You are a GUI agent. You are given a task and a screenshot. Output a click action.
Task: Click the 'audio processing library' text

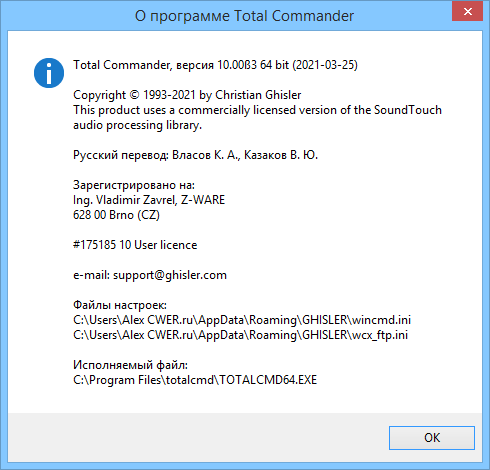click(137, 125)
